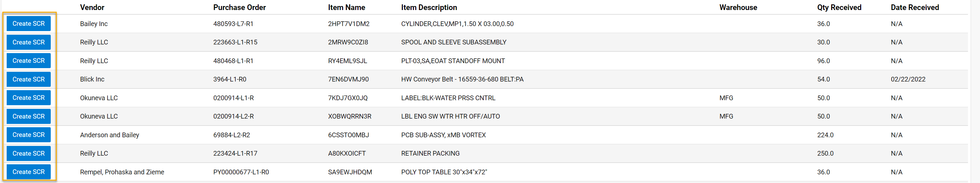Select purchase order PY00000677-L1-R0 cell
Viewport: 980px width, 183px height.
tap(241, 172)
